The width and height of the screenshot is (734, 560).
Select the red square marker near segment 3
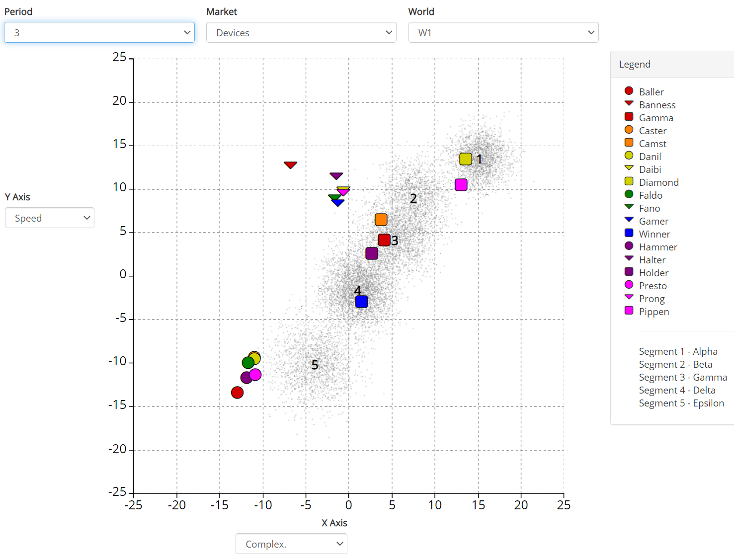point(384,240)
